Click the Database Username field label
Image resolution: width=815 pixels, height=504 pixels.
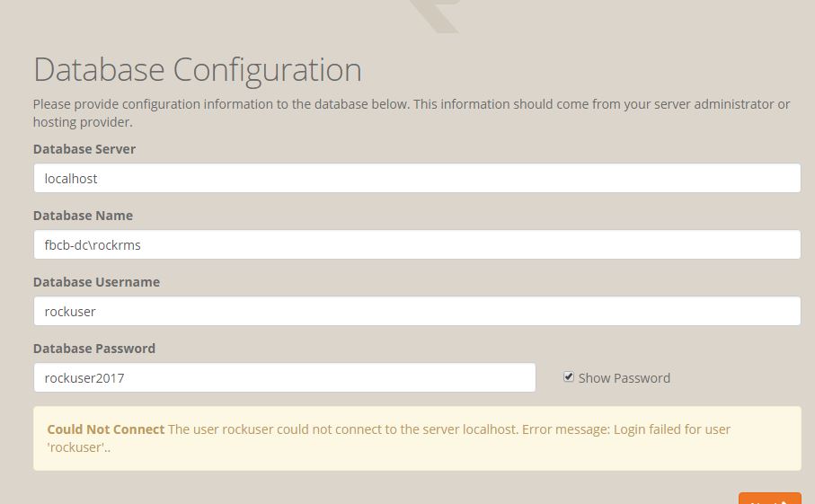point(96,282)
